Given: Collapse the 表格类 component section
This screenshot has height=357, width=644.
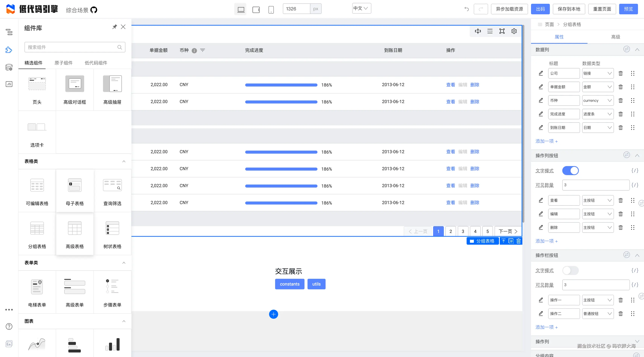Looking at the screenshot, I should [x=124, y=161].
